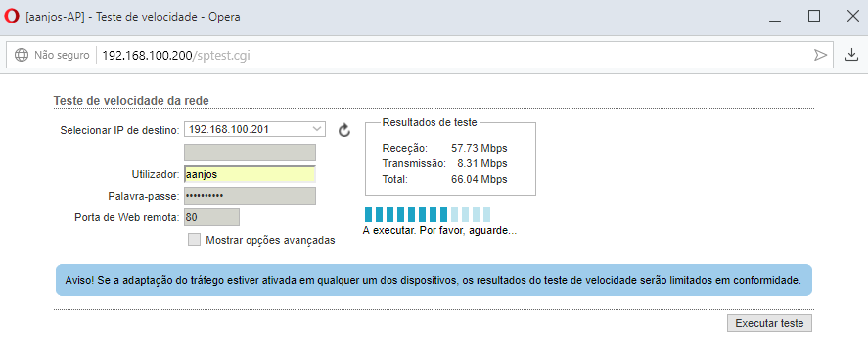Screen dimensions: 868x364
Task: Click the Selecionar IP de destino label
Action: point(119,130)
